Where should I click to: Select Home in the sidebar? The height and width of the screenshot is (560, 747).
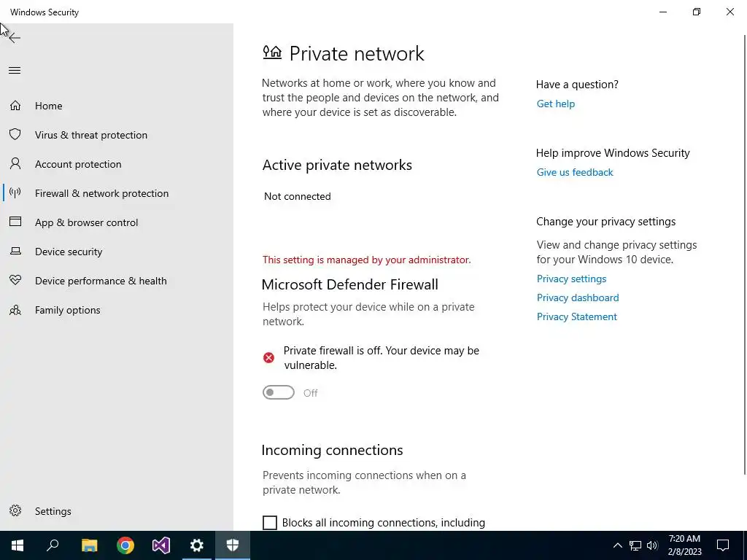49,106
